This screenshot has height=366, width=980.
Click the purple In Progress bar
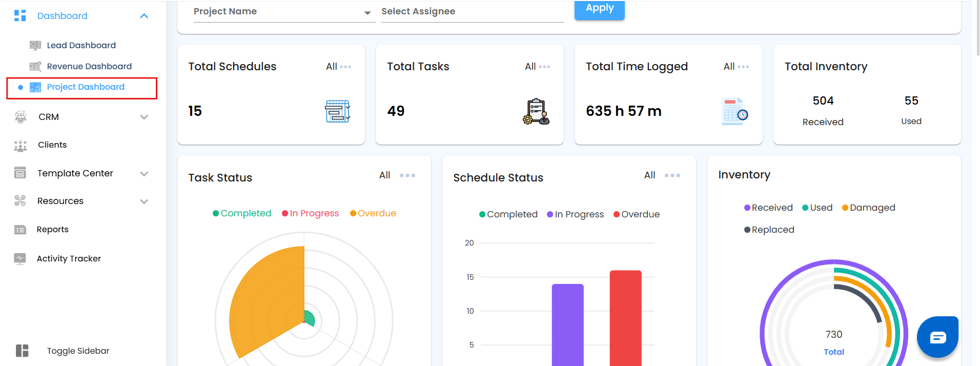[x=567, y=325]
